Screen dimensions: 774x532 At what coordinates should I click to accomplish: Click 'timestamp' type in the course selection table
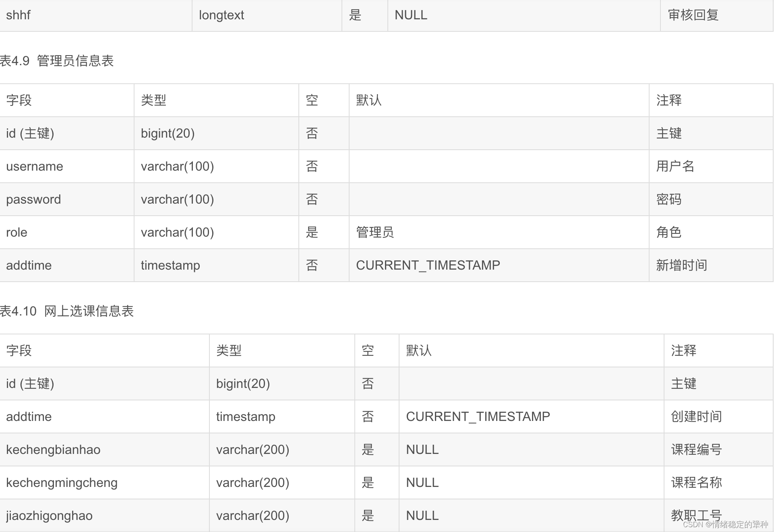[x=246, y=417]
